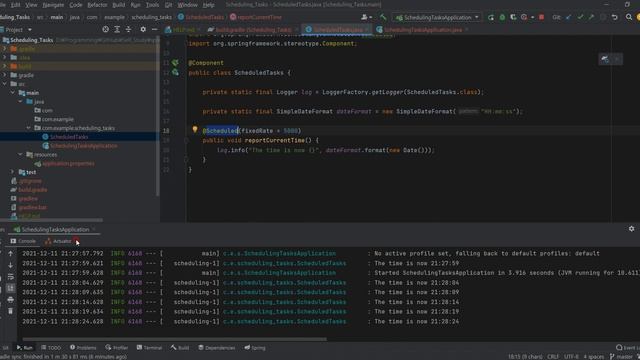This screenshot has width=640, height=360.
Task: Click the Git update project arrow
Action: point(569,17)
